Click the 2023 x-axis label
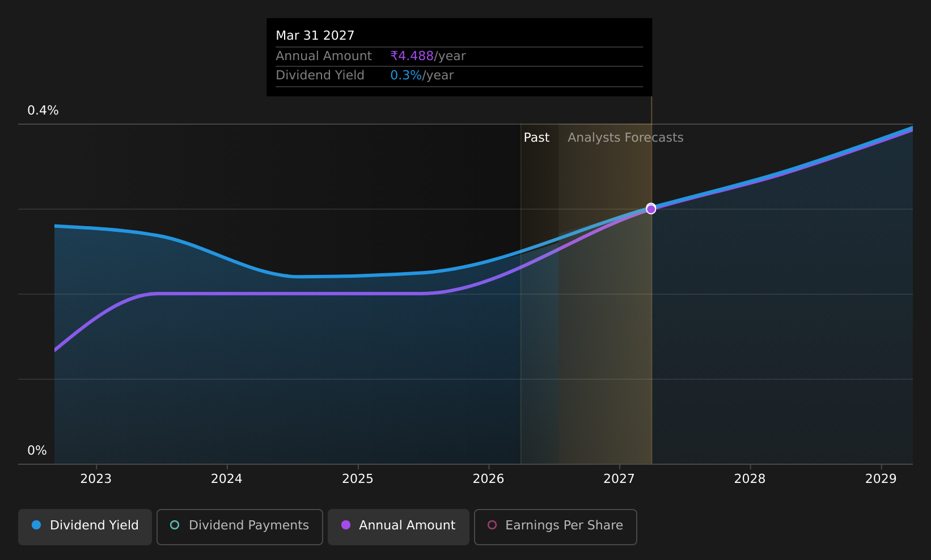Viewport: 931px width, 560px height. pos(96,479)
